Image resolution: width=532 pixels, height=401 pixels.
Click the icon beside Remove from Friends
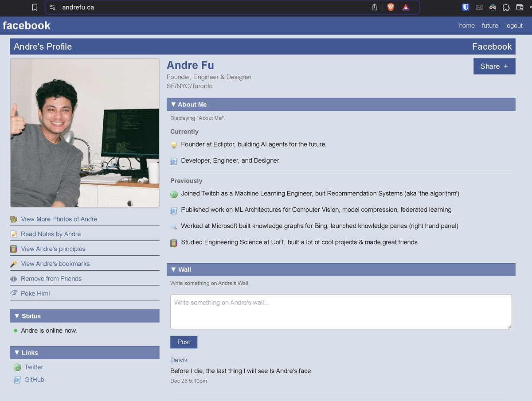pos(14,279)
